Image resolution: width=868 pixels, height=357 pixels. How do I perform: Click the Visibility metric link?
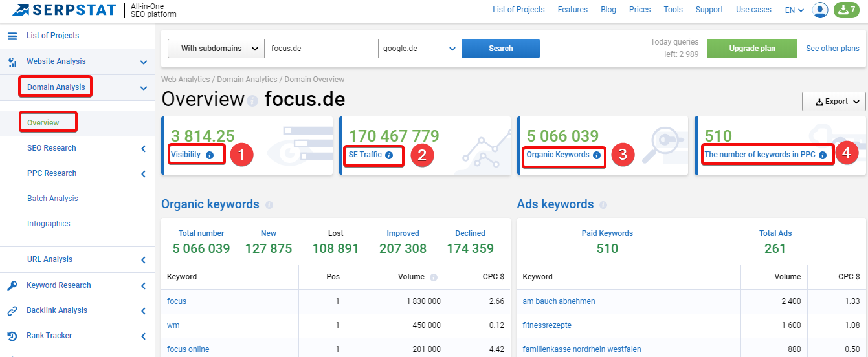pos(186,155)
